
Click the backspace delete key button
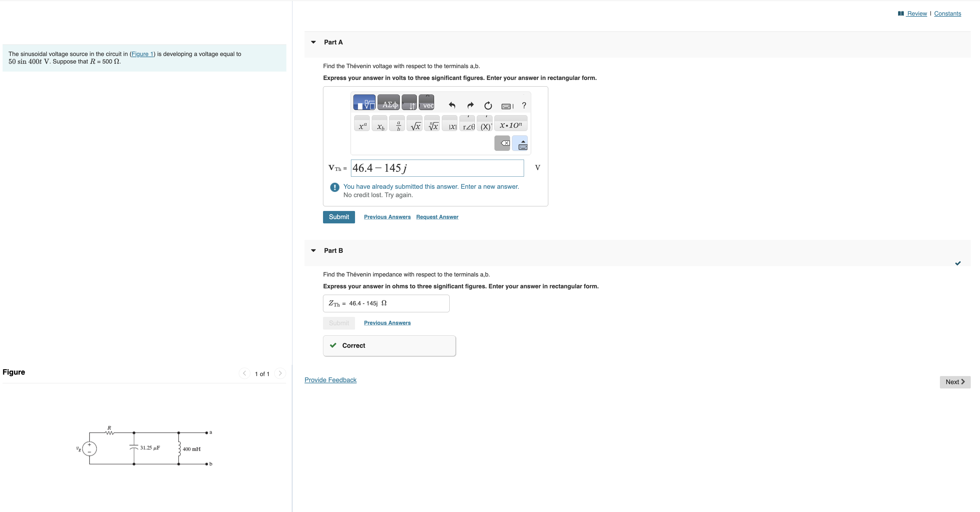coord(502,143)
